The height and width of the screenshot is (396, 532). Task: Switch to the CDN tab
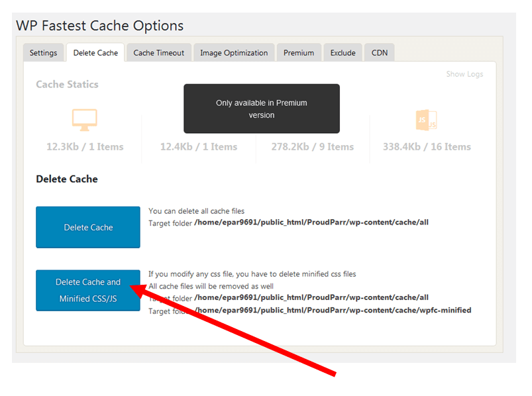click(x=378, y=52)
